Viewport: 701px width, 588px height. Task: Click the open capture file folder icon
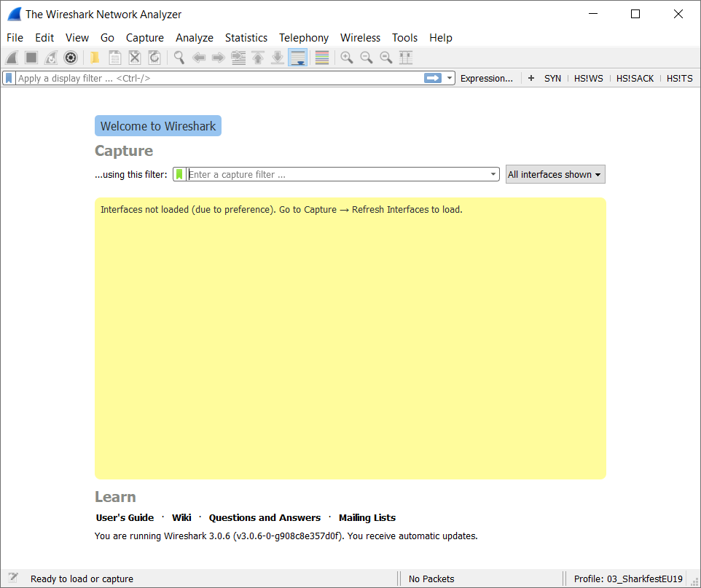95,58
